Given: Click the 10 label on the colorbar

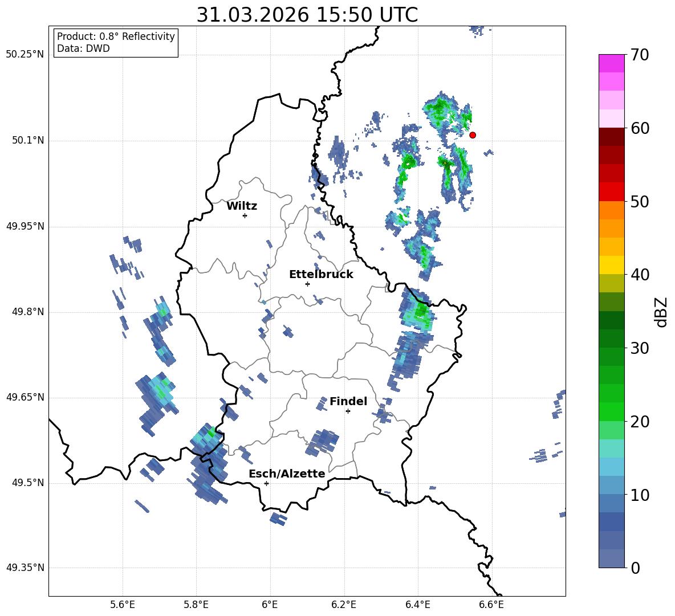Looking at the screenshot, I should 640,495.
